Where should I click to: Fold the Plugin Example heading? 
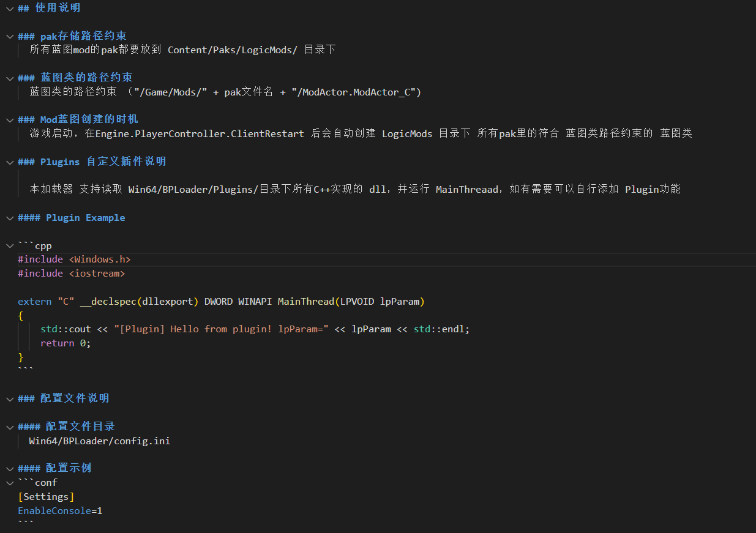coord(9,218)
